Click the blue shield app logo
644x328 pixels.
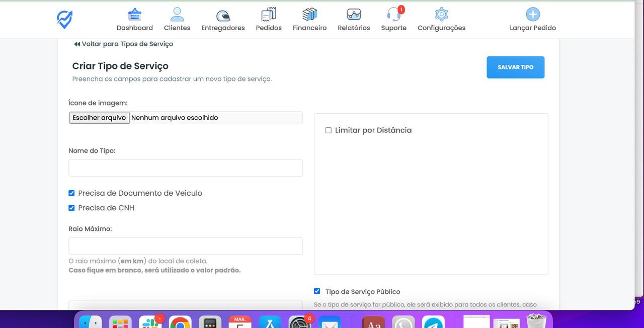tap(64, 19)
